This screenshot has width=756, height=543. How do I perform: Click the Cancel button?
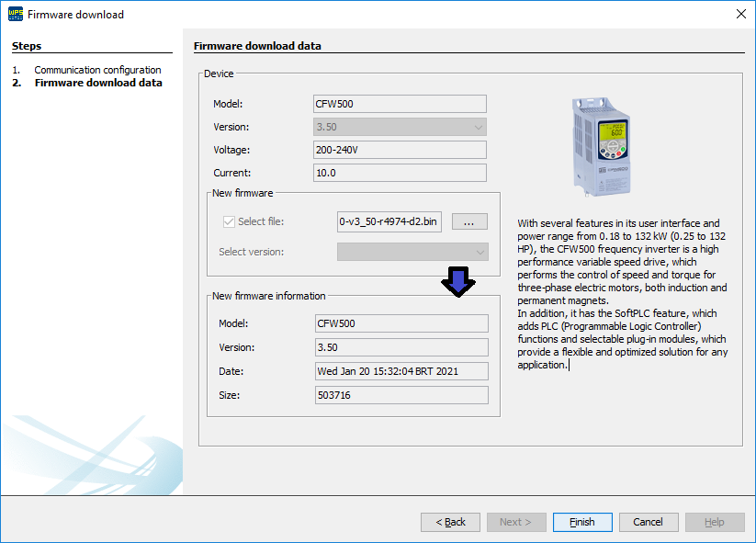(648, 521)
